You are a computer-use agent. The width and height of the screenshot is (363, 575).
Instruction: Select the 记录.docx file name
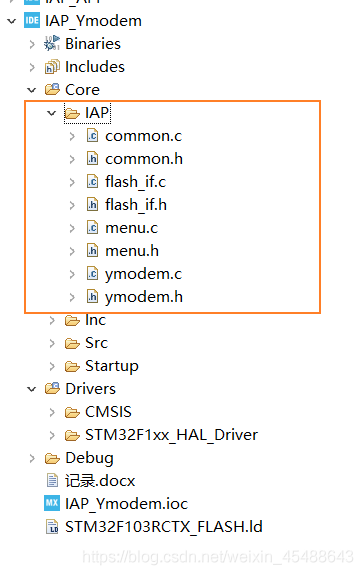(x=100, y=481)
